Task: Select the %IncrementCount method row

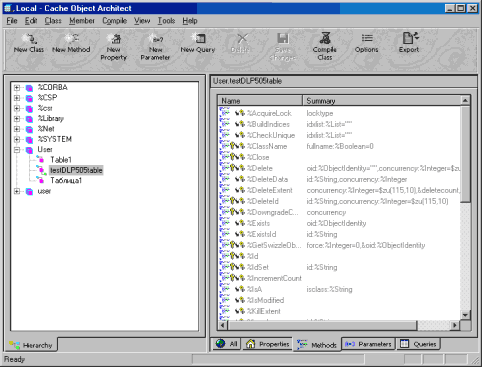Action: (340, 278)
